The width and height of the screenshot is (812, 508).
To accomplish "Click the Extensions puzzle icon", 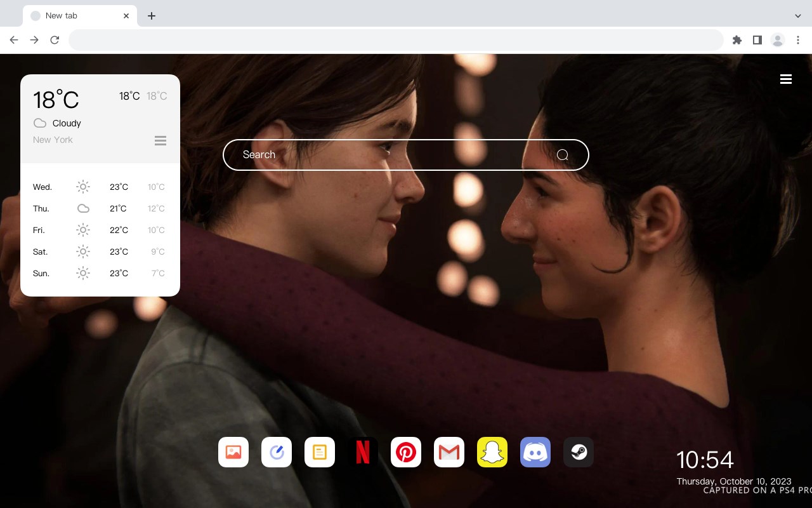I will click(737, 40).
